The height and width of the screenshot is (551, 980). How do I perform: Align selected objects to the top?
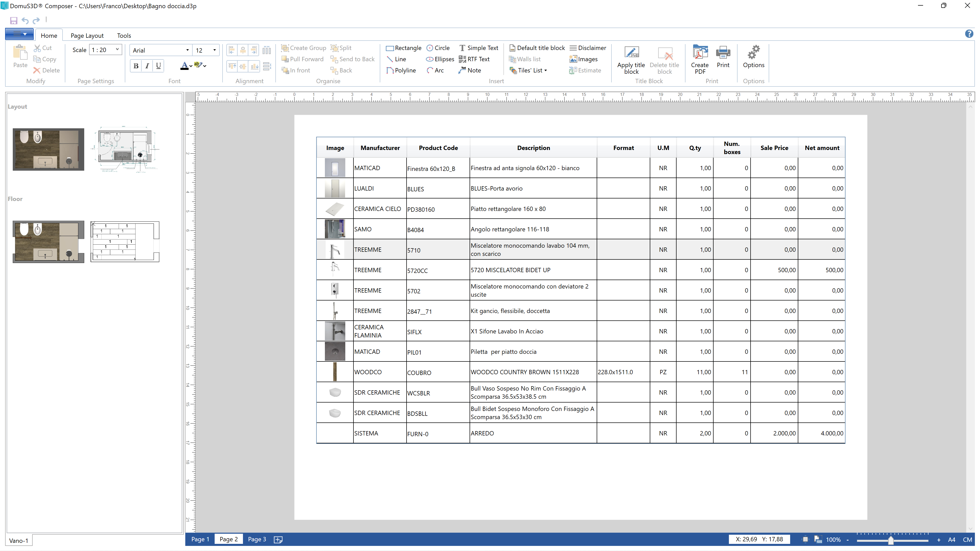tap(232, 66)
